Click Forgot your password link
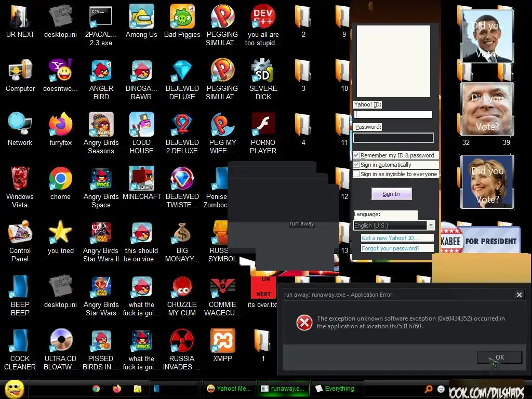 pos(391,248)
